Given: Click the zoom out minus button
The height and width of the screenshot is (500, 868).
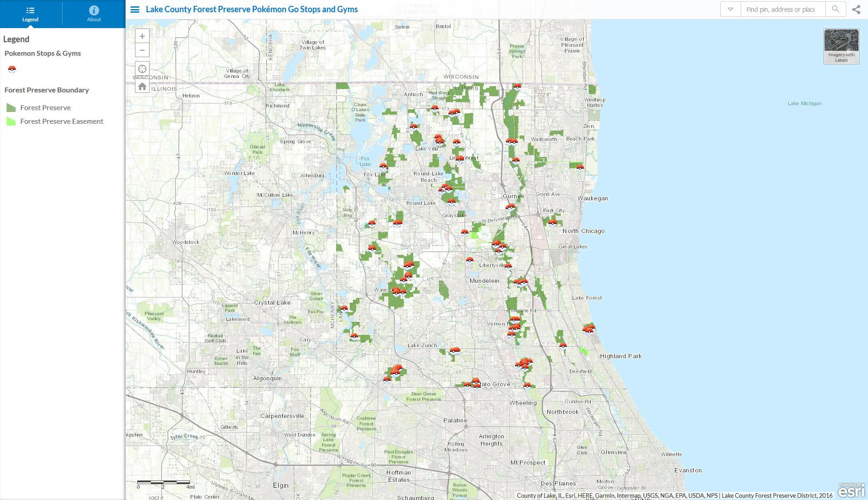Looking at the screenshot, I should click(142, 50).
